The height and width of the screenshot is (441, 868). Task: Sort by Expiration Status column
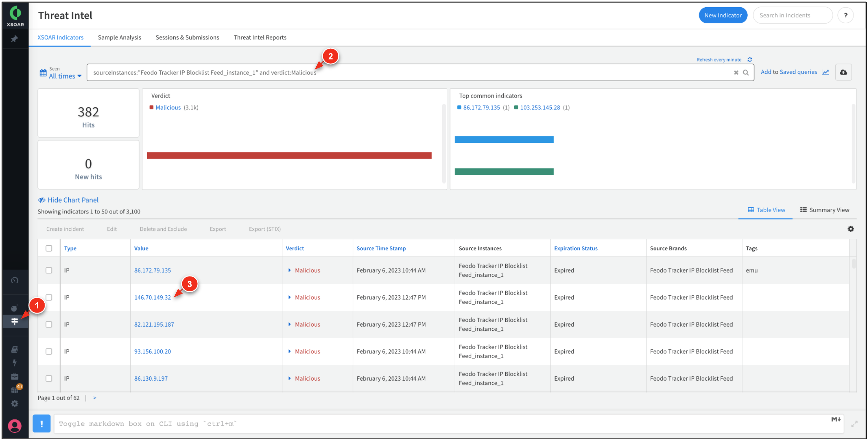pyautogui.click(x=576, y=248)
